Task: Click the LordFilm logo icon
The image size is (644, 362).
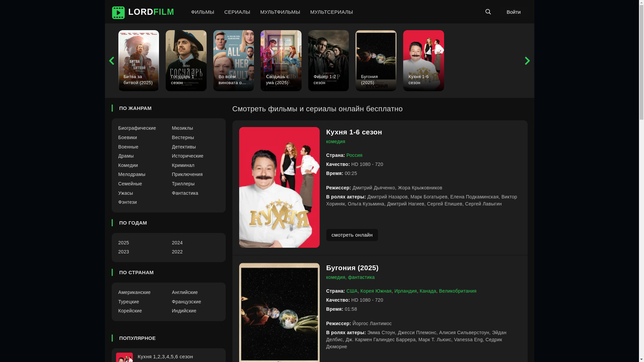Action: 118,12
